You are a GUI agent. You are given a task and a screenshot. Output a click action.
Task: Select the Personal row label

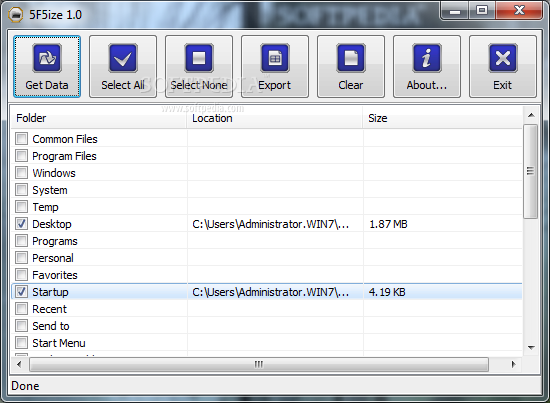(53, 258)
